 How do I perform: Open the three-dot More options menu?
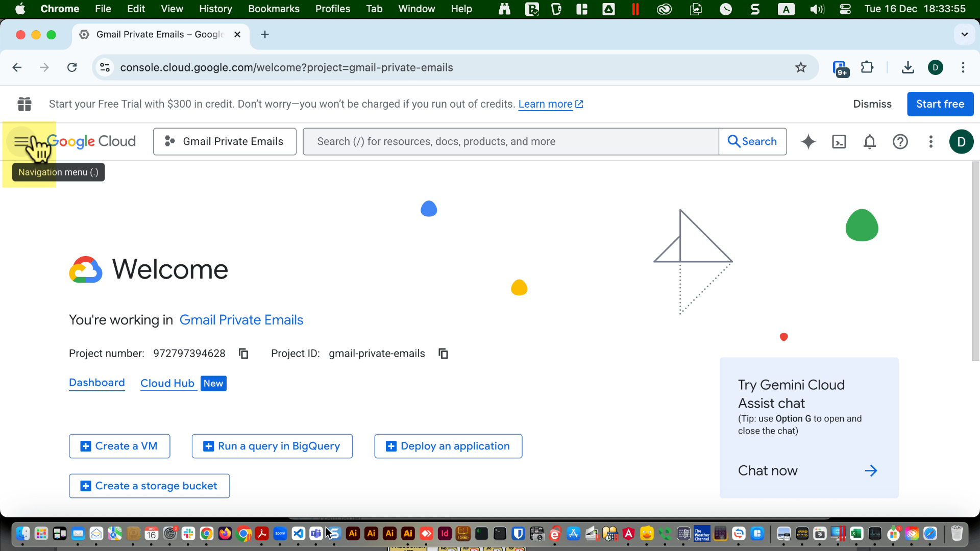[x=930, y=142]
